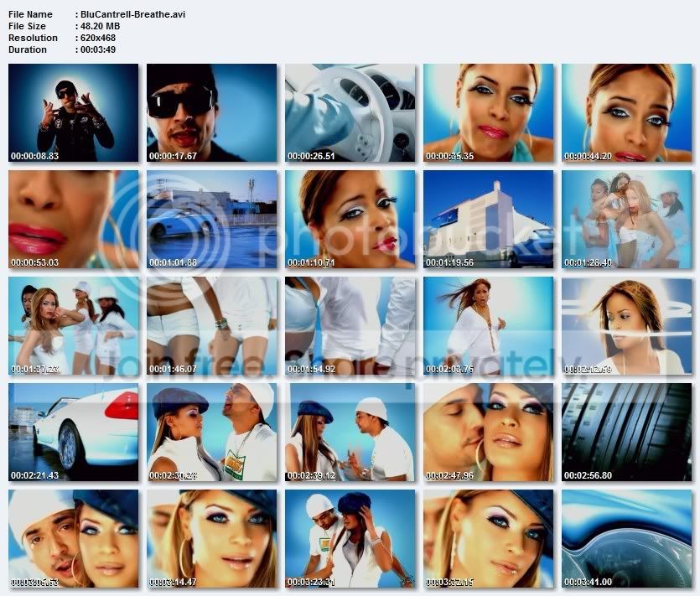This screenshot has width=700, height=596.
Task: Click the drifting blue car thumbnail at 00:01:01.88
Action: 211,219
